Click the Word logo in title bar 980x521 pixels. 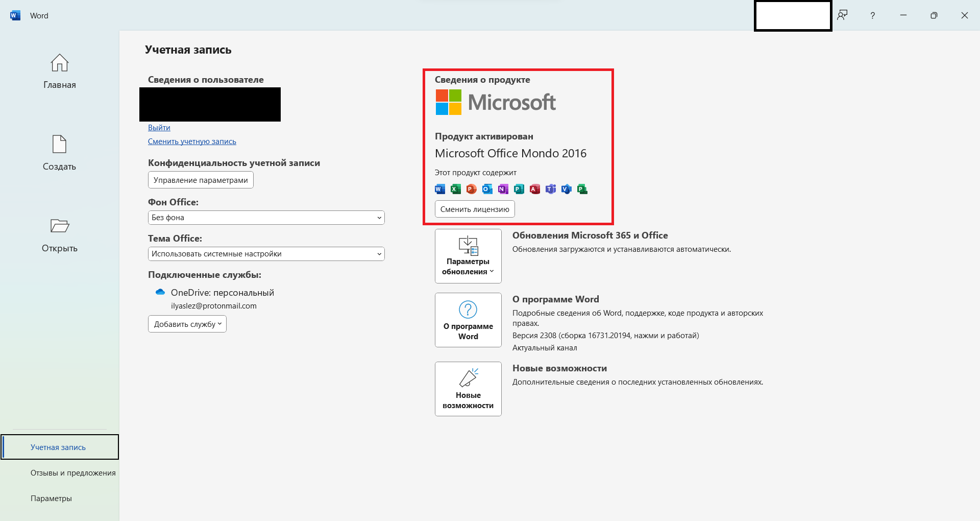pyautogui.click(x=15, y=15)
